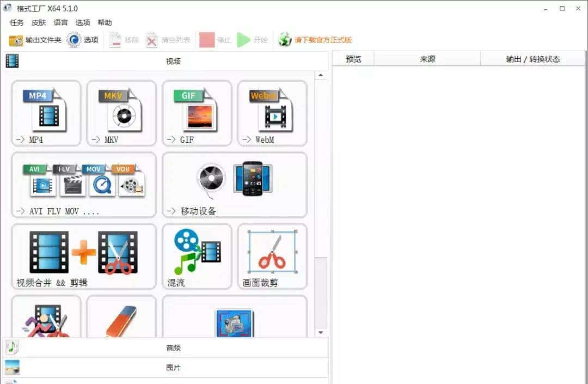Image resolution: width=588 pixels, height=384 pixels.
Task: Choose the GIF conversion icon
Action: click(197, 113)
